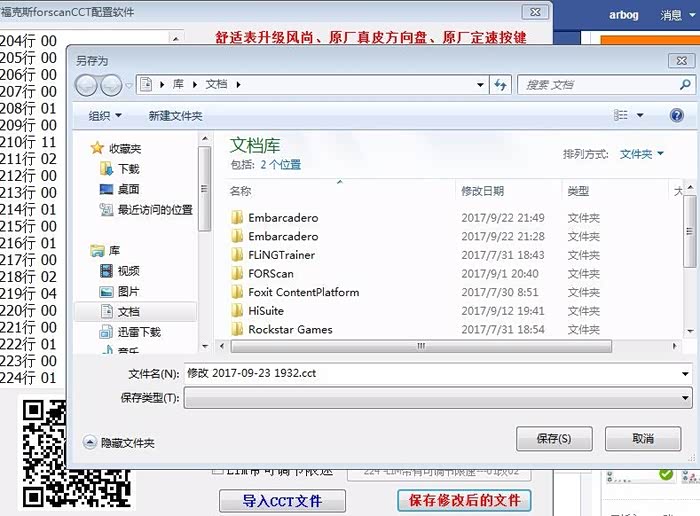Click the search magnifier icon in 搜索 文档 box
The width and height of the screenshot is (700, 516).
tap(685, 84)
